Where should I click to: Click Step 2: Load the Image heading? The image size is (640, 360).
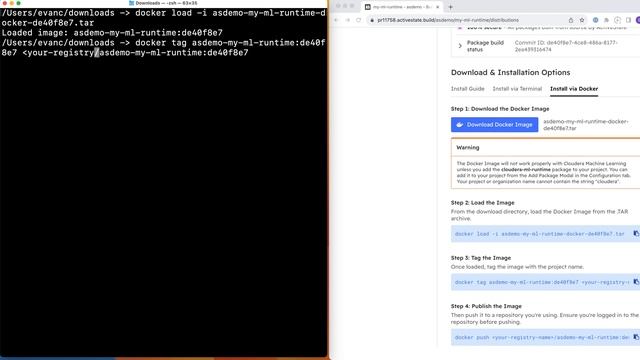pos(482,202)
